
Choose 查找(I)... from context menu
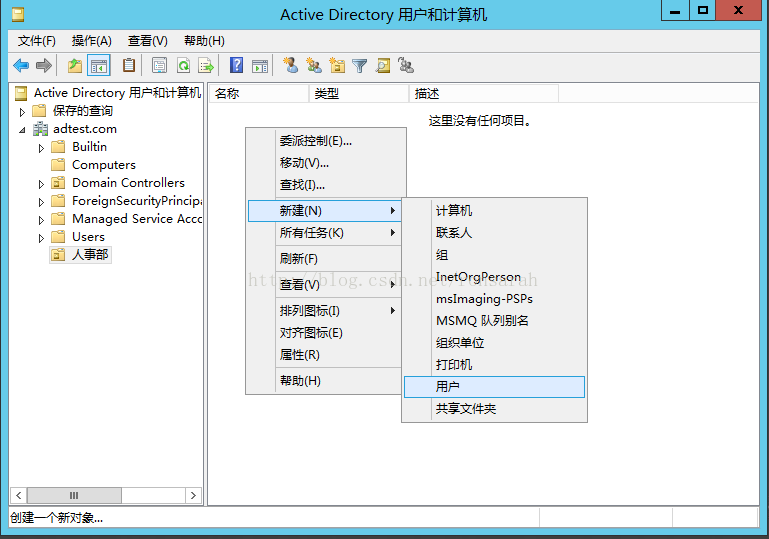click(x=325, y=185)
